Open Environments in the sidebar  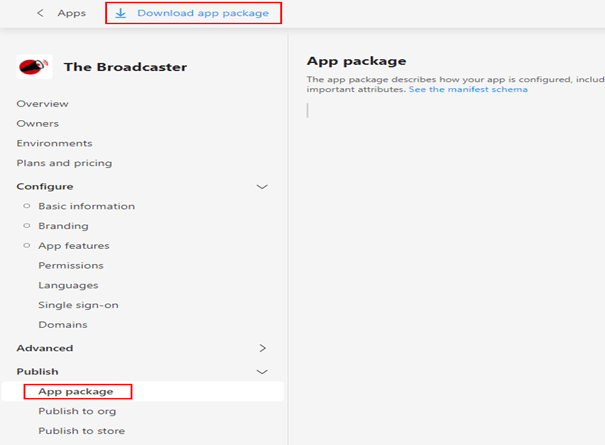coord(54,143)
